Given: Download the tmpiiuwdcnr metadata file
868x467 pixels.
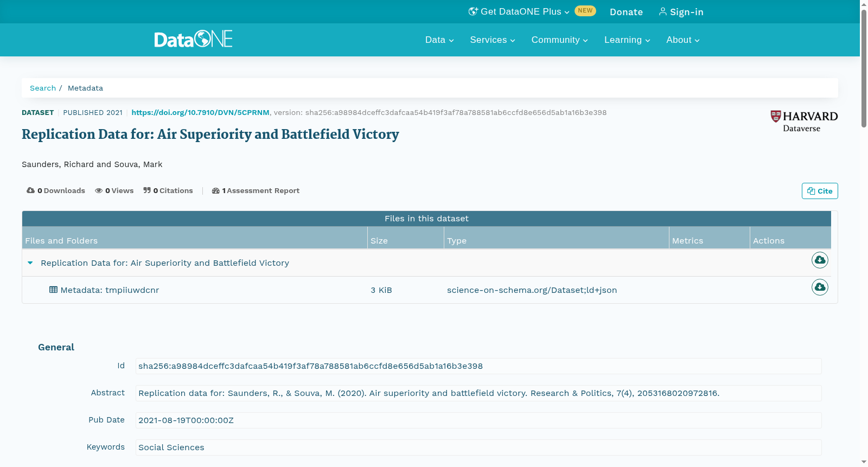Looking at the screenshot, I should click(820, 287).
